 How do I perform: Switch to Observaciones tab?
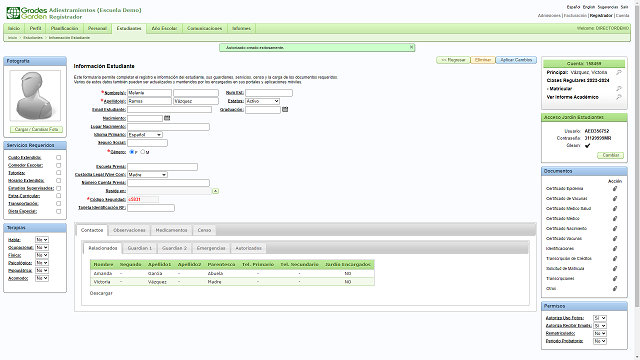click(x=129, y=230)
